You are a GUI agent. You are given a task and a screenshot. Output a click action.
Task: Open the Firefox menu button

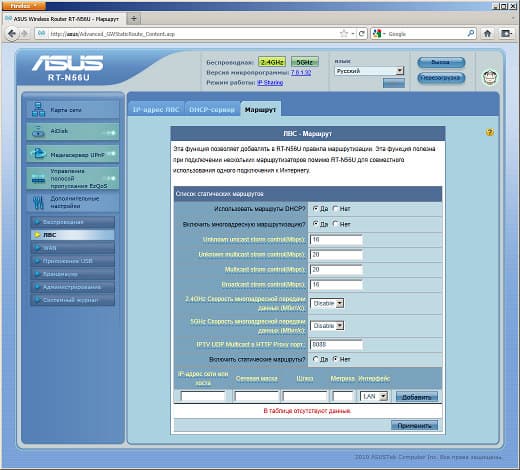24,6
